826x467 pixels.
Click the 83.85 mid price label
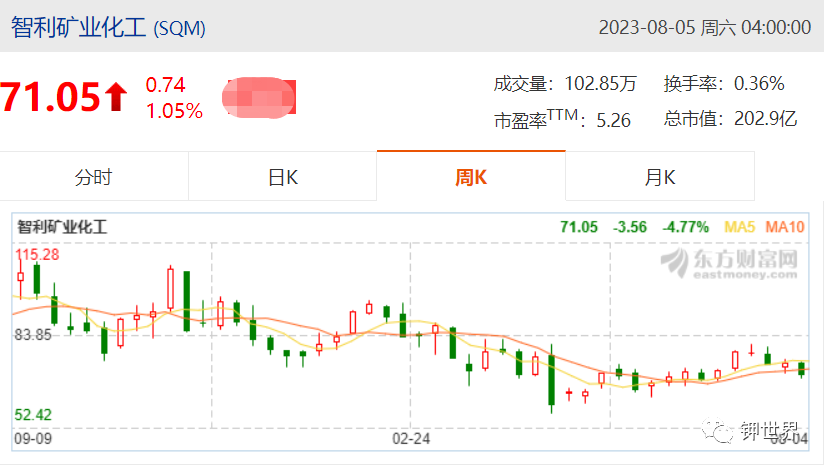[33, 335]
